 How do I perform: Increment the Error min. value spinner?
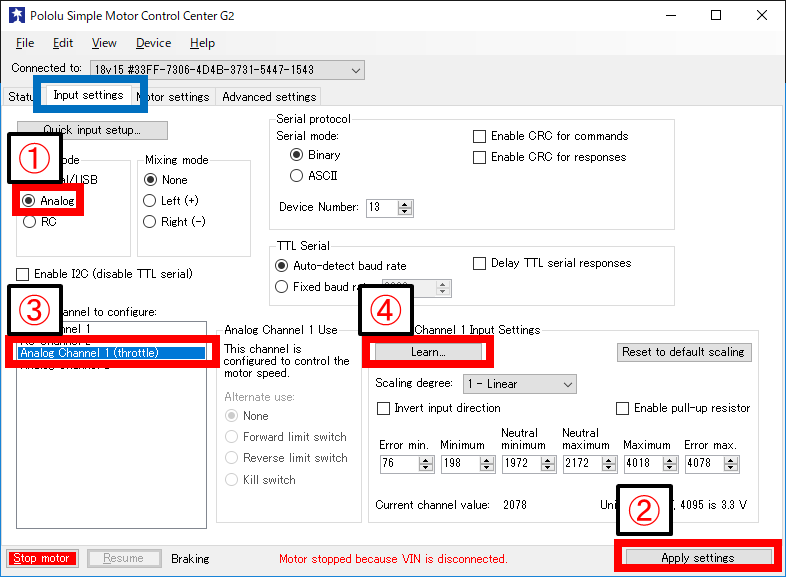pos(426,460)
